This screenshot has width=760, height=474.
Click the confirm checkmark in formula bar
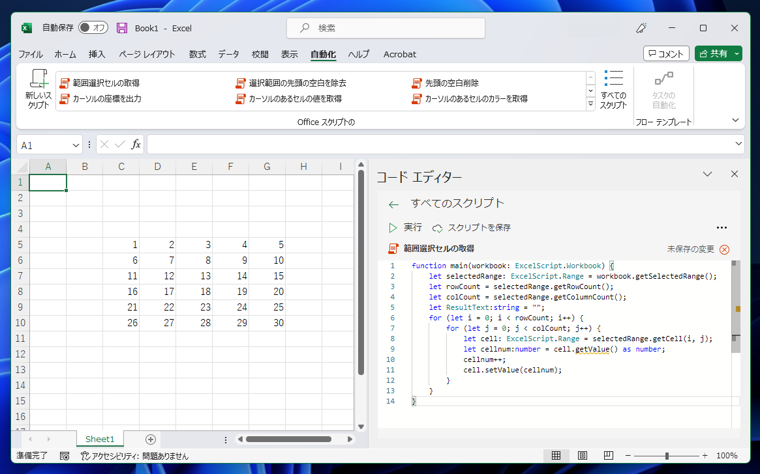pyautogui.click(x=120, y=144)
